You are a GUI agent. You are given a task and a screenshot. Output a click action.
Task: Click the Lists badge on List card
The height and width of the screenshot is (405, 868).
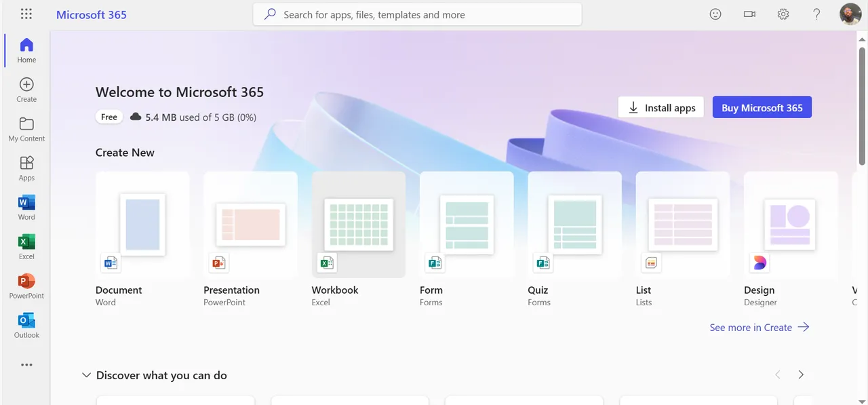pos(651,263)
